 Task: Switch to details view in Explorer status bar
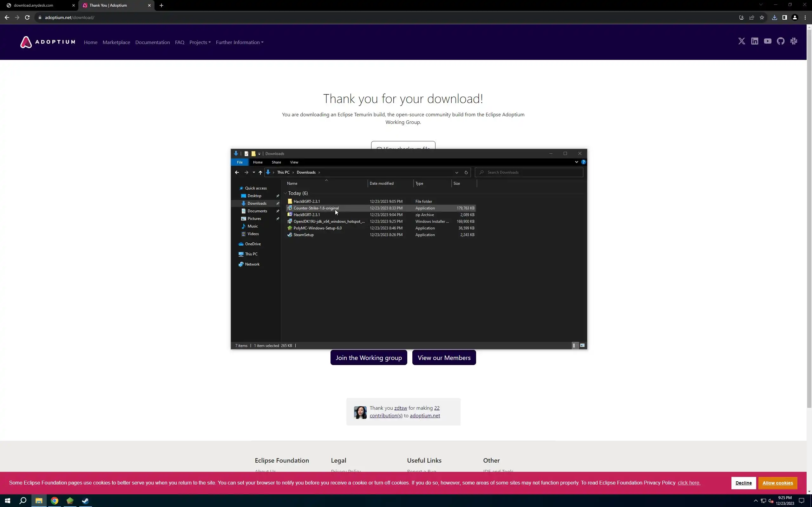click(574, 345)
